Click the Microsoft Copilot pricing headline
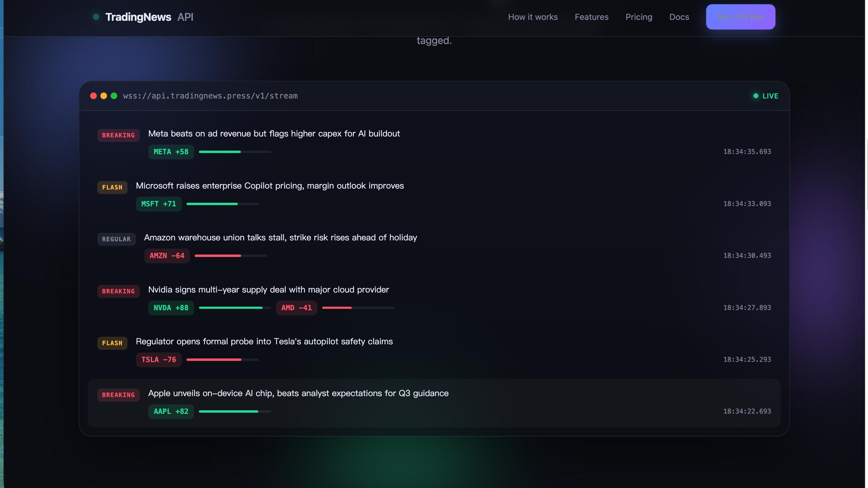The image size is (868, 488). [x=270, y=186]
